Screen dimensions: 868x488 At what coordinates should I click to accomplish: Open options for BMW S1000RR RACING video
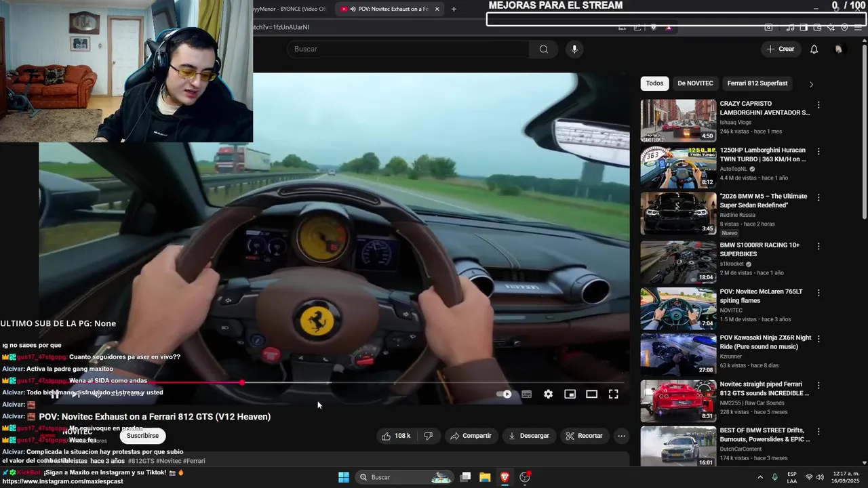click(818, 246)
